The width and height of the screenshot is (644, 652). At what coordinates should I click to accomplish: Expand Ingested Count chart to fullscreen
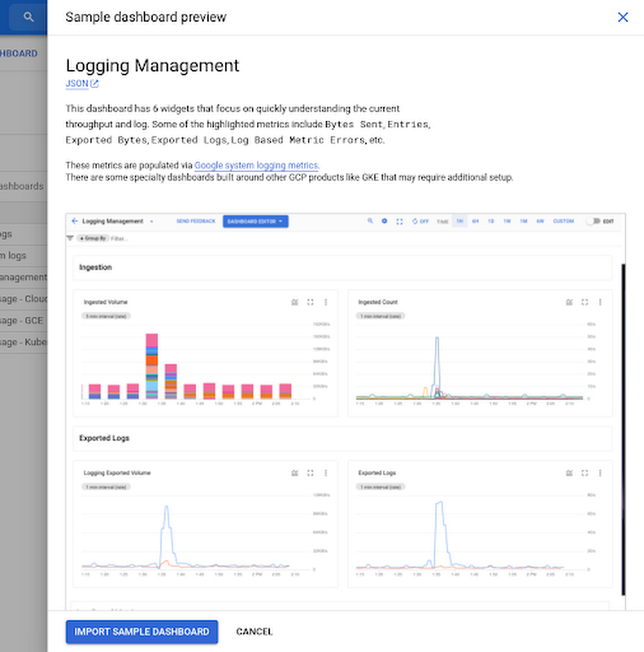coord(585,303)
